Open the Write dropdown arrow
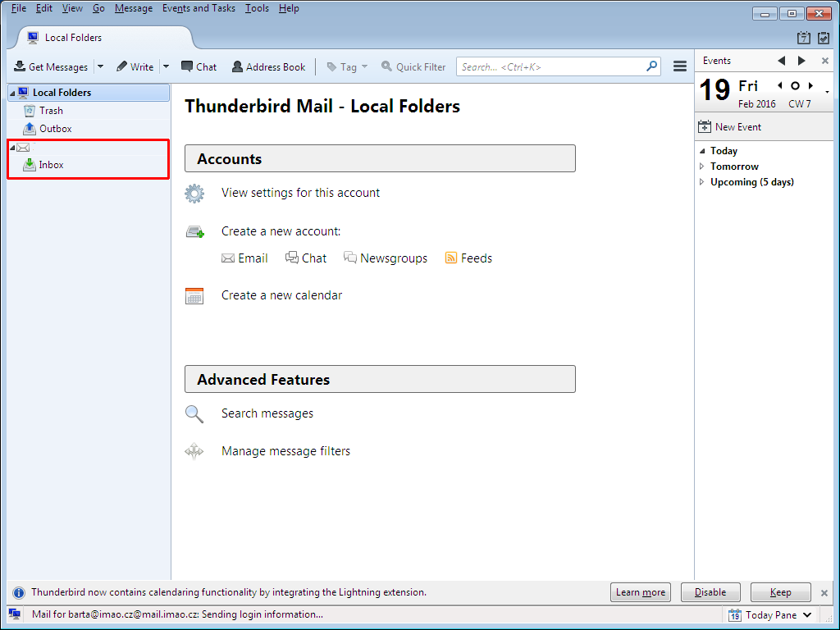Image resolution: width=840 pixels, height=630 pixels. [x=166, y=66]
